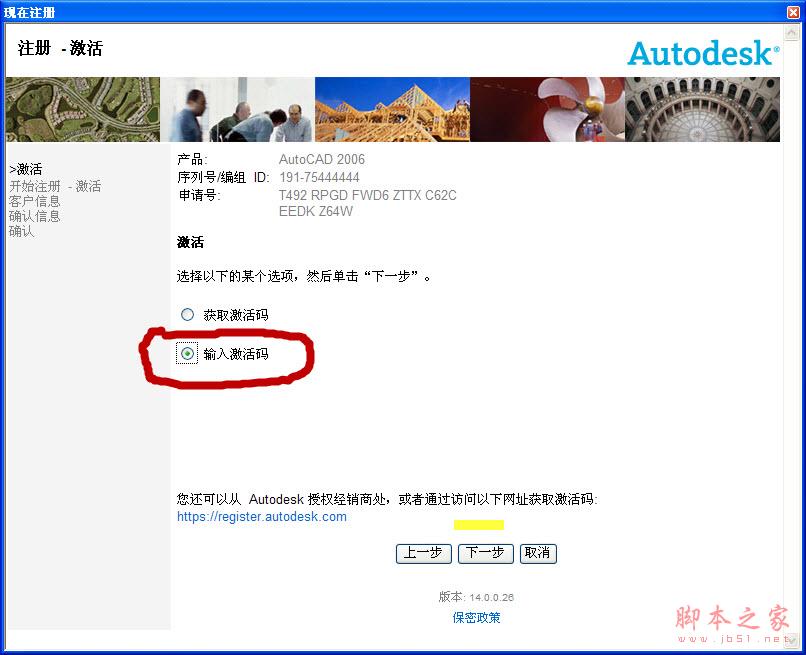806x655 pixels.
Task: Open the register.autodesk.com link
Action: click(x=262, y=516)
